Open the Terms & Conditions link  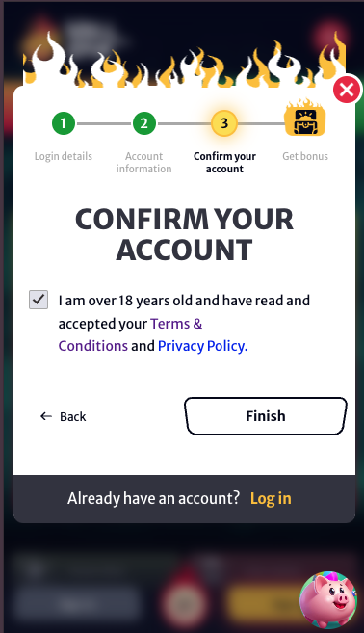point(130,334)
